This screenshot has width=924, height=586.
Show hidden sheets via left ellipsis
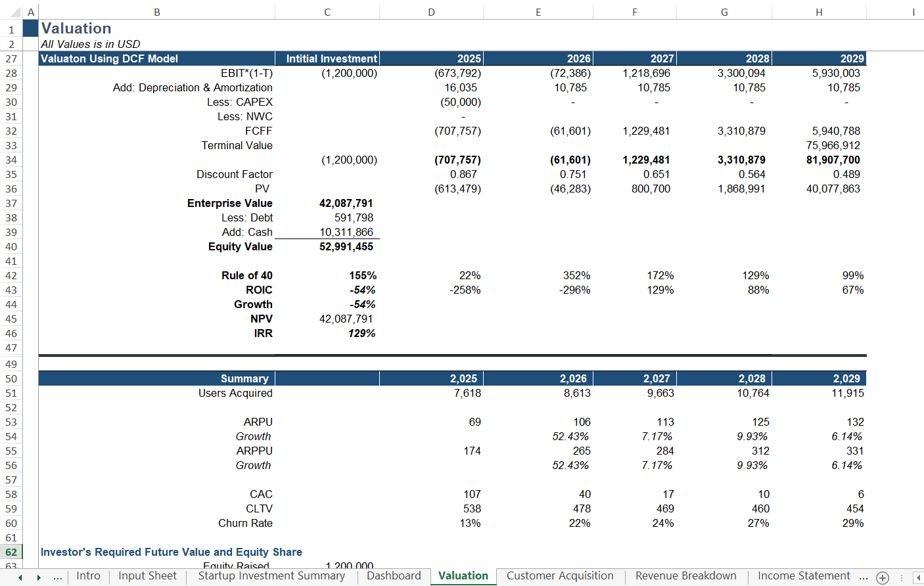pyautogui.click(x=58, y=577)
